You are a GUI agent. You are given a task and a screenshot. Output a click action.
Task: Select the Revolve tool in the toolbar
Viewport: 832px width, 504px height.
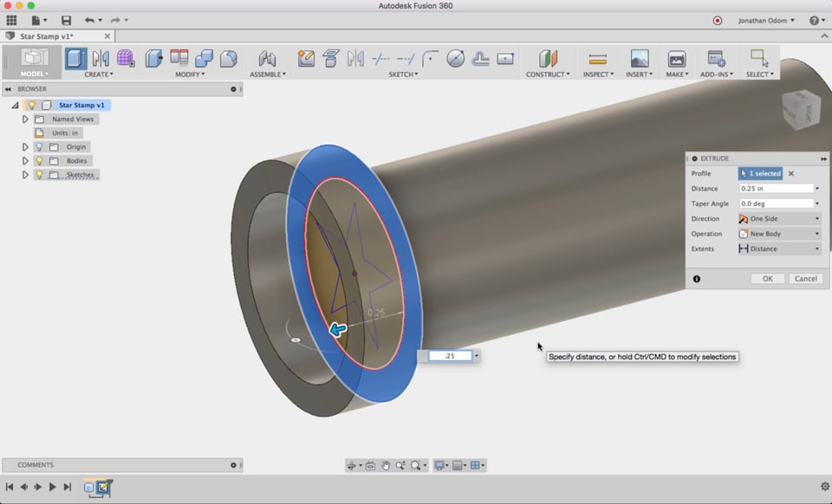point(101,58)
